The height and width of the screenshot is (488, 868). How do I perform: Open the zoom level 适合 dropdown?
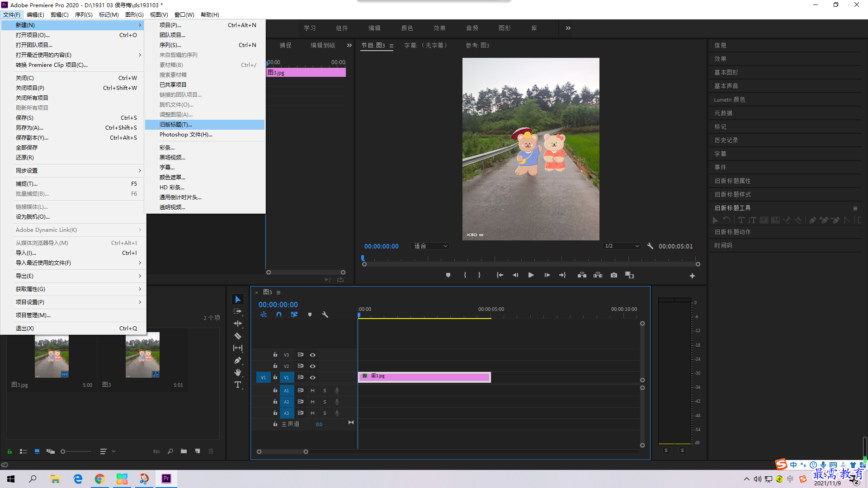[430, 246]
